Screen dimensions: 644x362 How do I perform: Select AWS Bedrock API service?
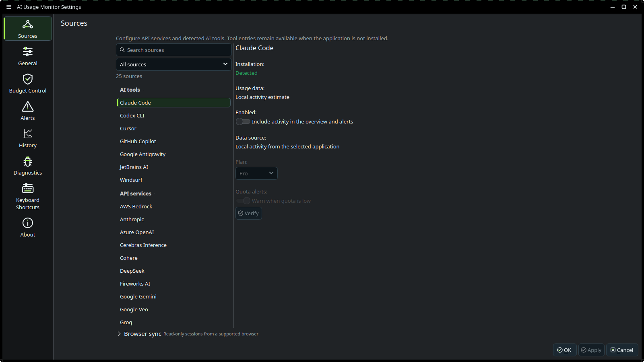tap(173, 206)
